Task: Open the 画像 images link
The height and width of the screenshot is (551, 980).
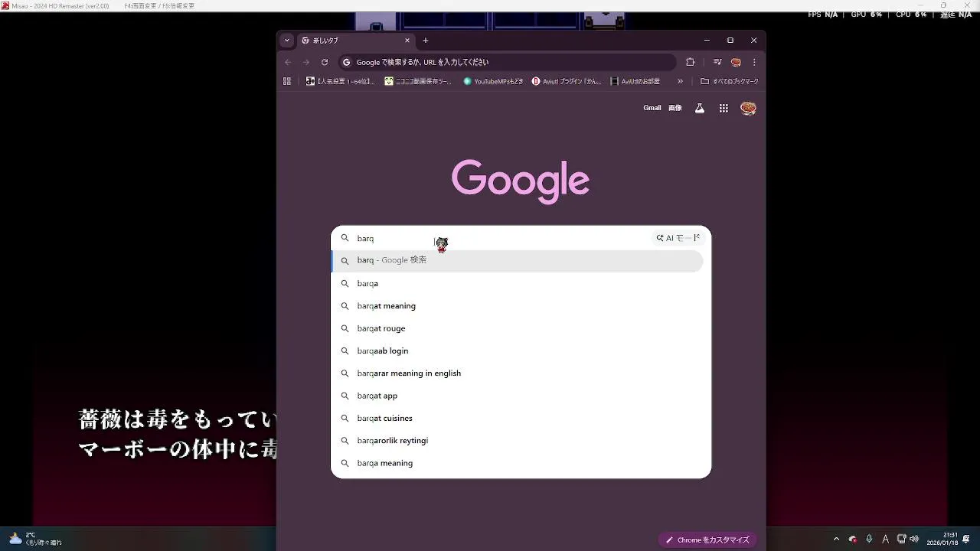Action: point(675,108)
